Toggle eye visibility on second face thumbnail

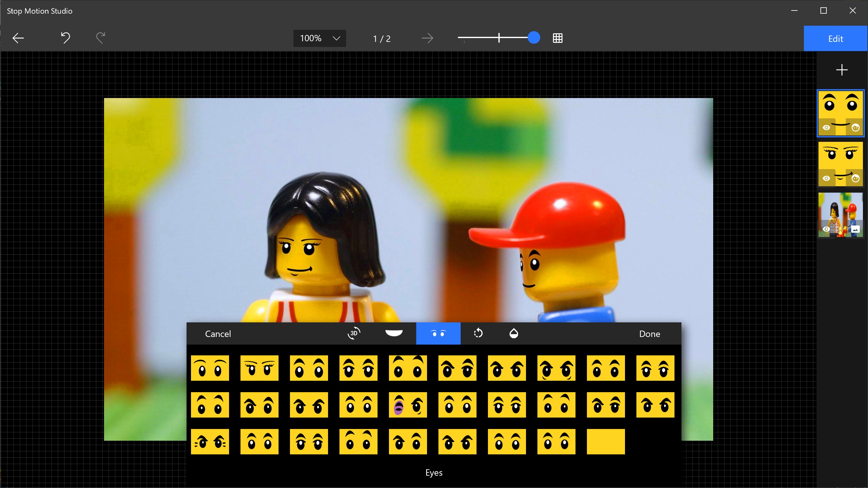[826, 178]
